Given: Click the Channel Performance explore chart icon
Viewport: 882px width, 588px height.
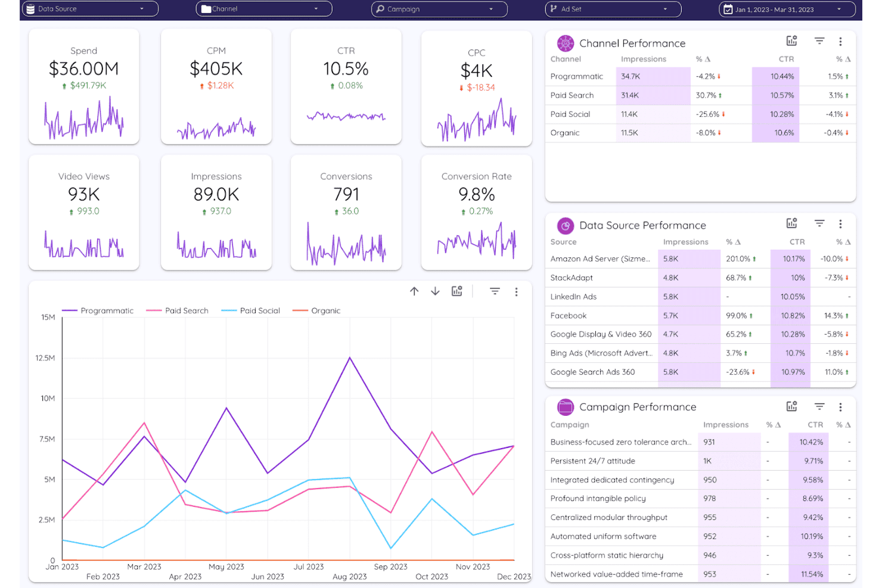Looking at the screenshot, I should (x=791, y=41).
